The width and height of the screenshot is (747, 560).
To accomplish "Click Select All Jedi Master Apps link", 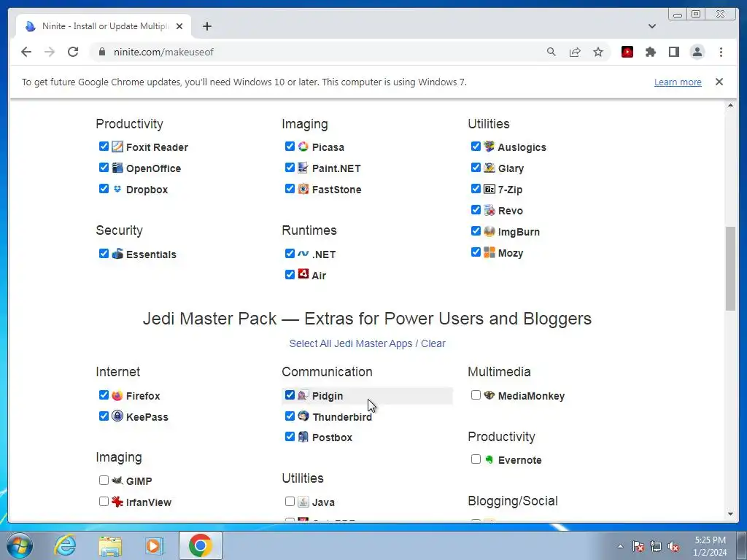I will tap(351, 343).
